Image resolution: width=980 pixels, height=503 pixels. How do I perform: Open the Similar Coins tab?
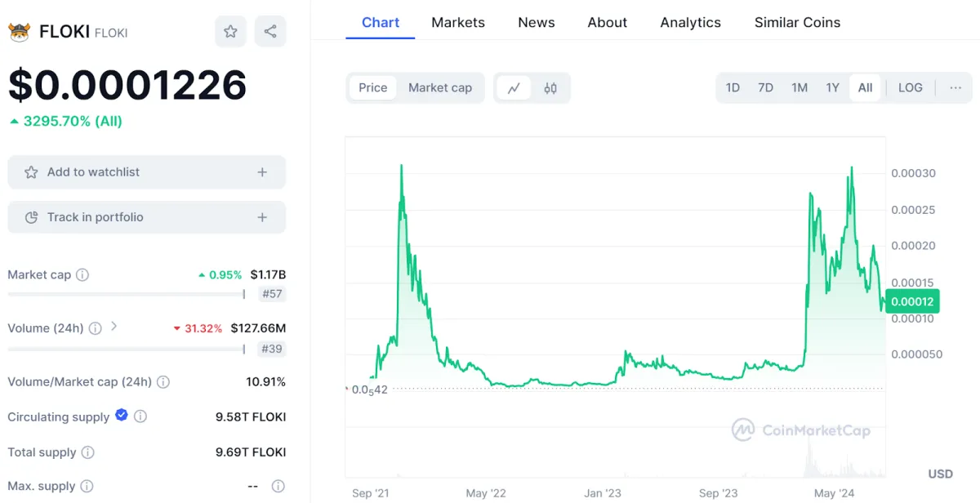[x=797, y=22]
